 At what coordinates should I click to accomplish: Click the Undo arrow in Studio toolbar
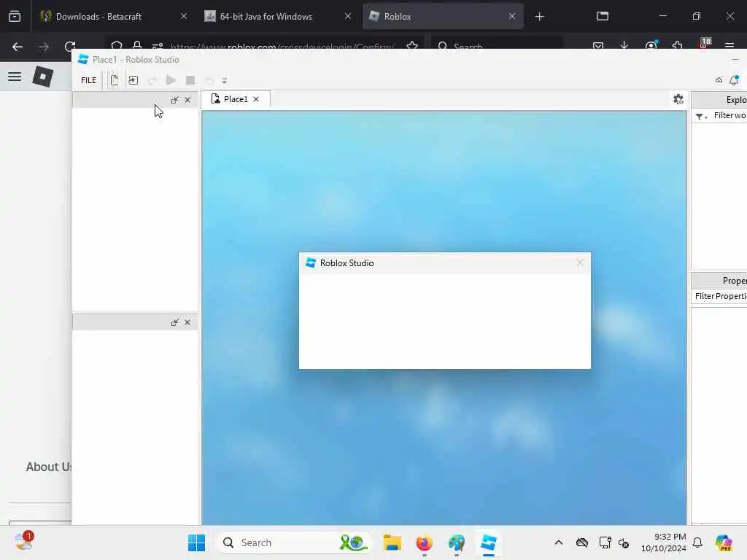click(x=209, y=80)
